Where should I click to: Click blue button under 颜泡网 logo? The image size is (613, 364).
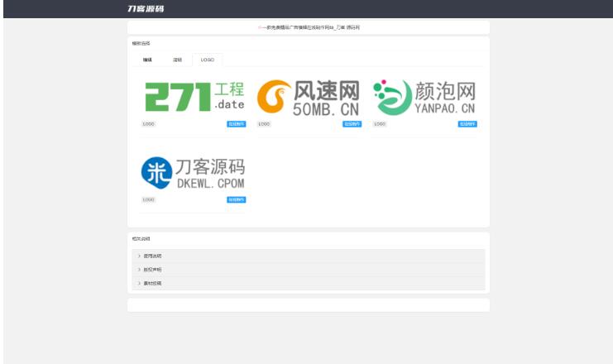click(467, 124)
